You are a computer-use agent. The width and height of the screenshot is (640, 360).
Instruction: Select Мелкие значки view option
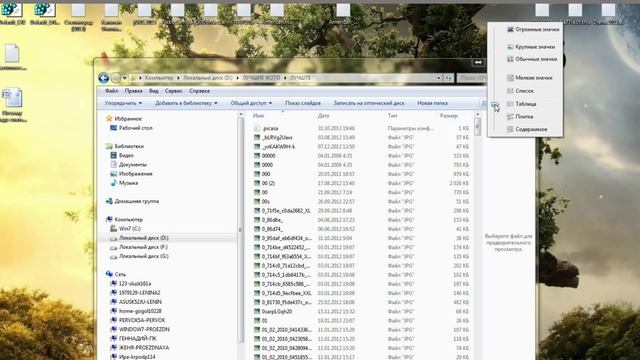coord(529,78)
